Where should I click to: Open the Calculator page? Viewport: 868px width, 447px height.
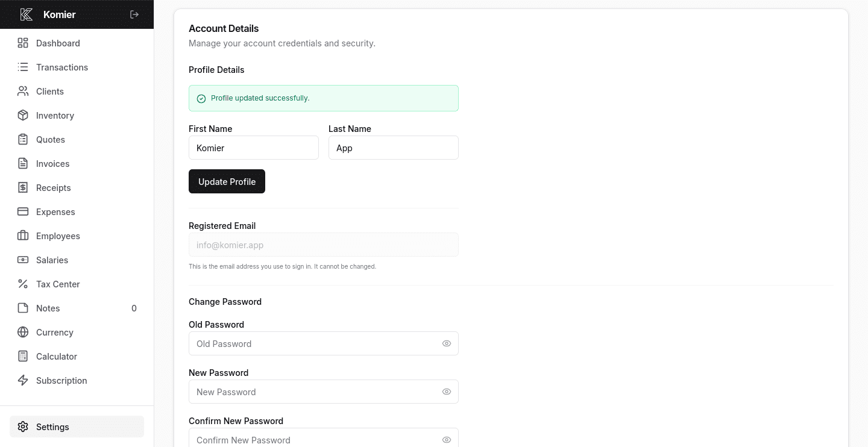[56, 357]
